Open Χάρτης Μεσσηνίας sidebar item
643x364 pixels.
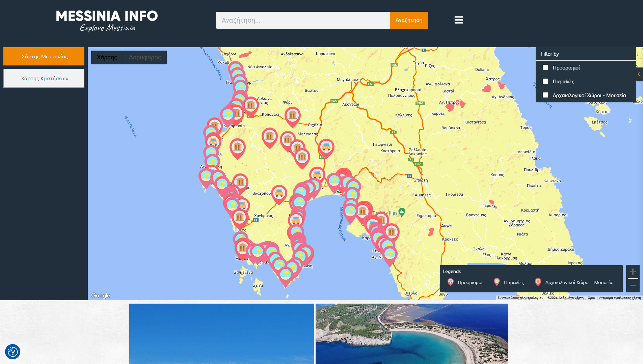(44, 56)
